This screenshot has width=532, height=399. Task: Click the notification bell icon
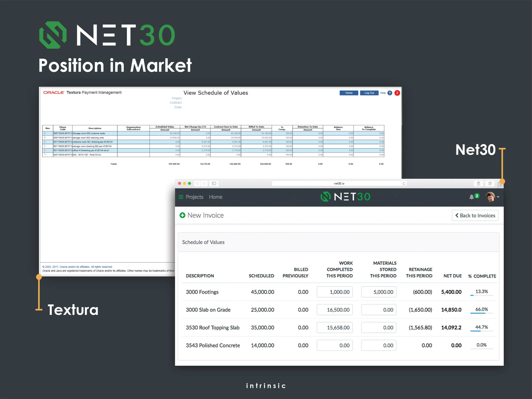point(471,197)
